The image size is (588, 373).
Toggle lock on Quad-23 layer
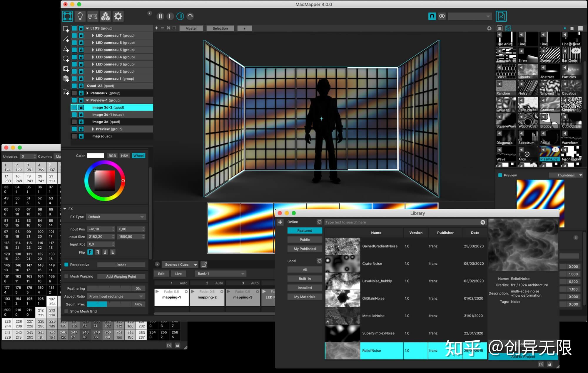pyautogui.click(x=81, y=86)
